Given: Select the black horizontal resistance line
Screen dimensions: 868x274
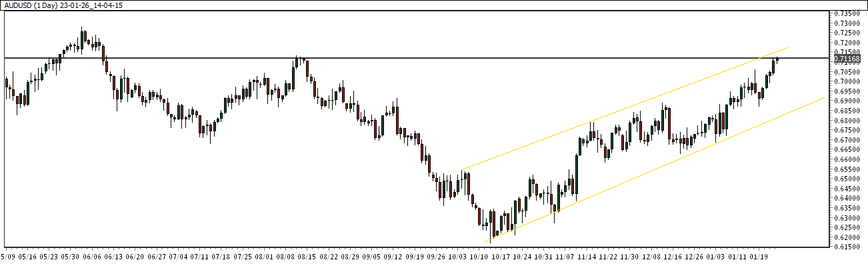Looking at the screenshot, I should pos(417,58).
